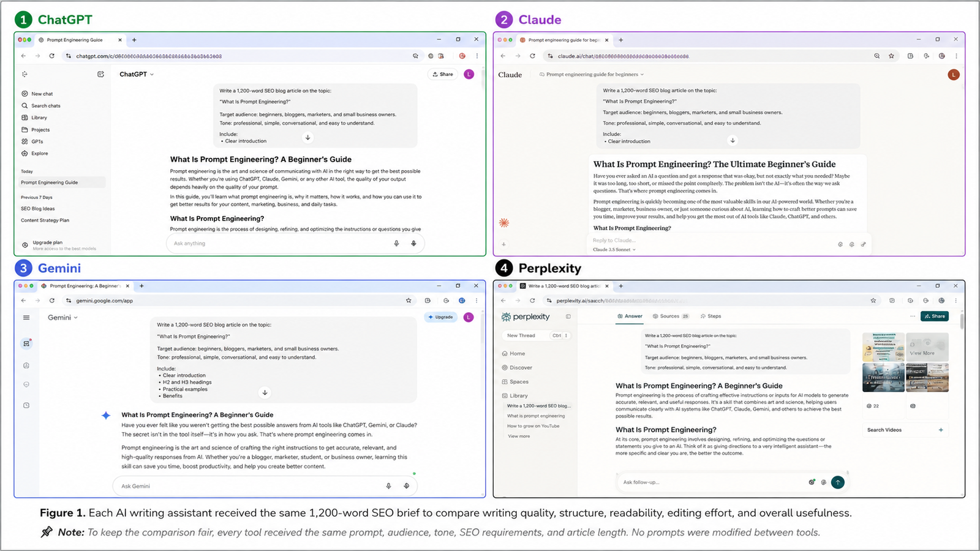This screenshot has width=980, height=551.
Task: Click the Share button in ChatGPT
Action: click(x=443, y=74)
